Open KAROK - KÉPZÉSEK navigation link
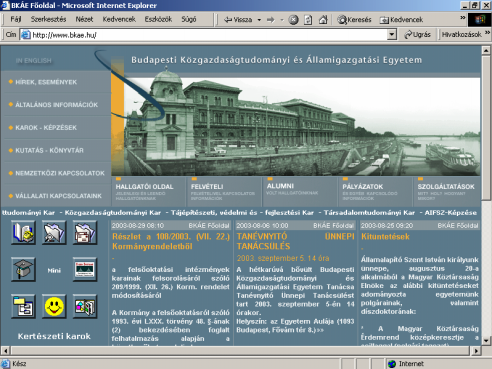The width and height of the screenshot is (492, 369). [x=46, y=128]
